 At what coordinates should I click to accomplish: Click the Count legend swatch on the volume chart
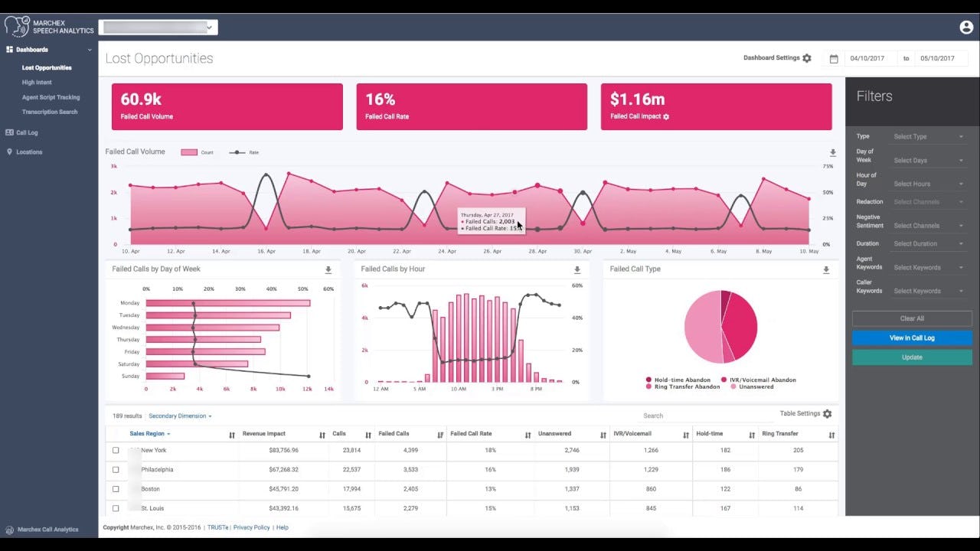coord(191,152)
